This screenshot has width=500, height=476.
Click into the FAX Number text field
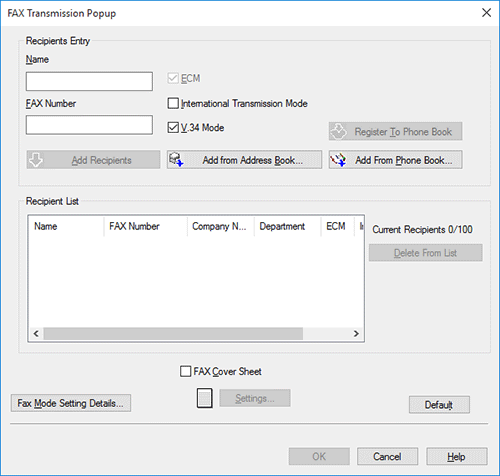[x=89, y=125]
